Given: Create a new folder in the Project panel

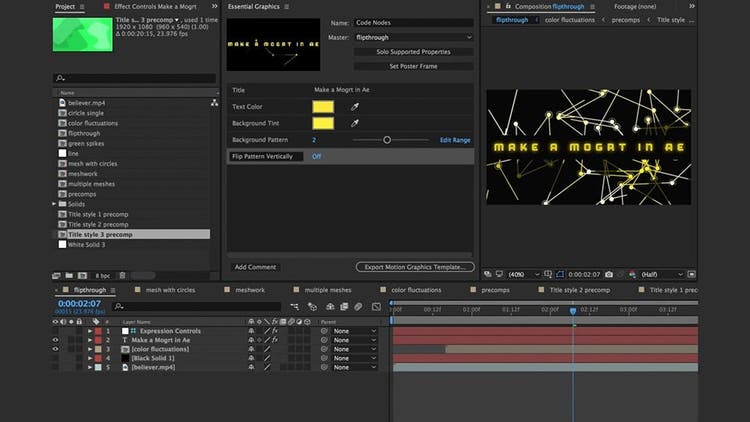Looking at the screenshot, I should [69, 275].
